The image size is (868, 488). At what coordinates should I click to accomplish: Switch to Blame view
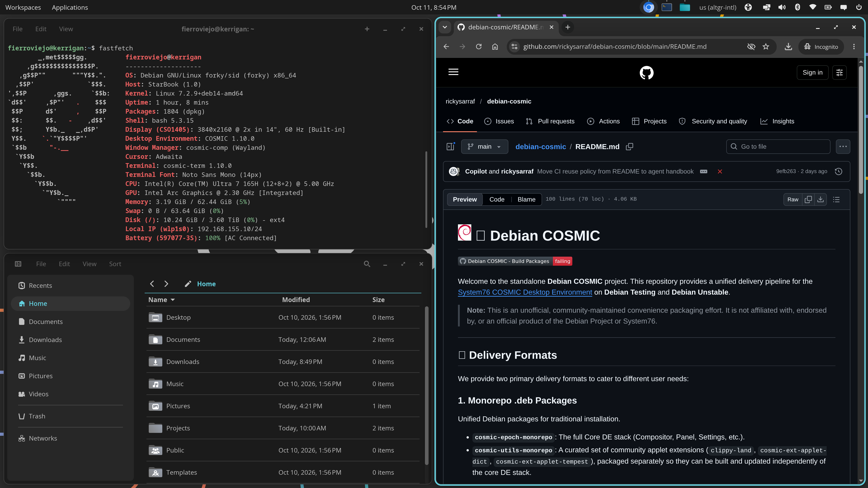point(526,199)
